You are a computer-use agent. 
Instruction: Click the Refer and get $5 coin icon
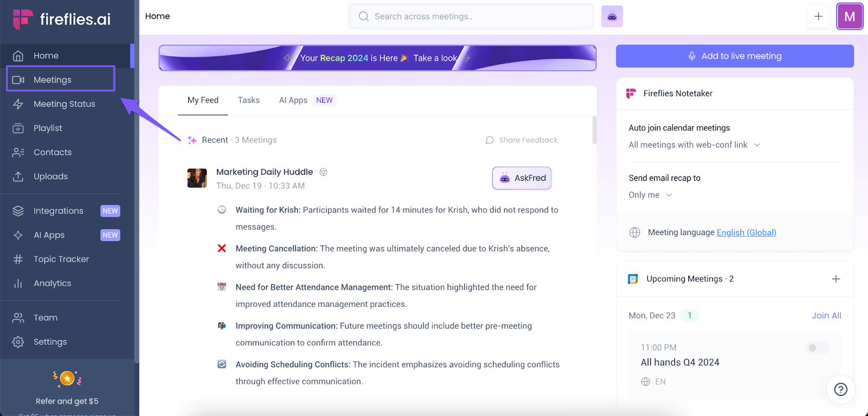(x=67, y=378)
